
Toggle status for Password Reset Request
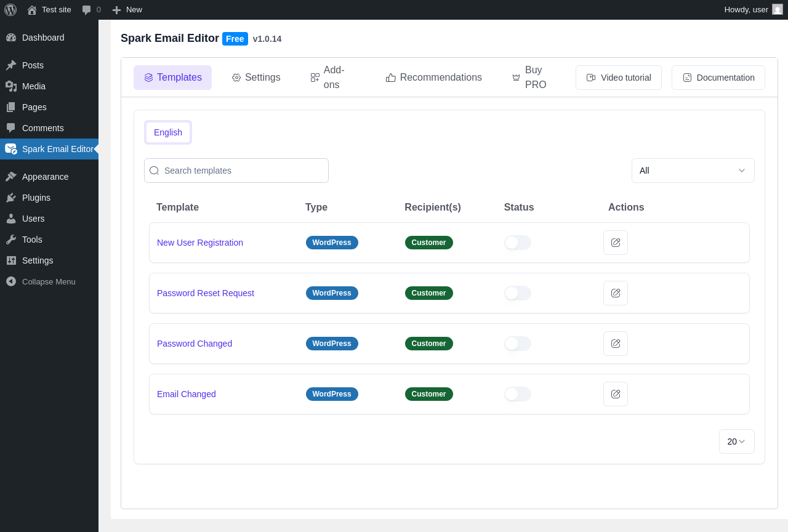click(517, 293)
